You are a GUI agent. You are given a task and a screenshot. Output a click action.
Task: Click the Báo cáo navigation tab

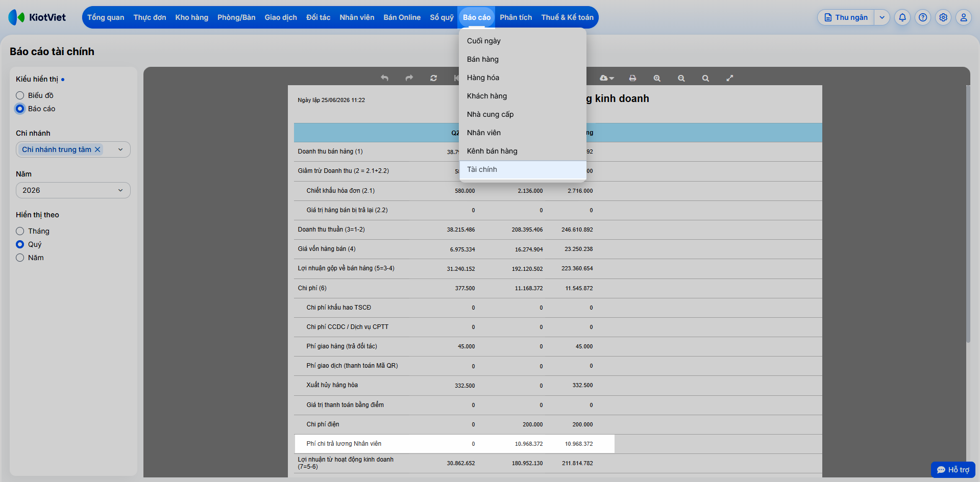477,17
